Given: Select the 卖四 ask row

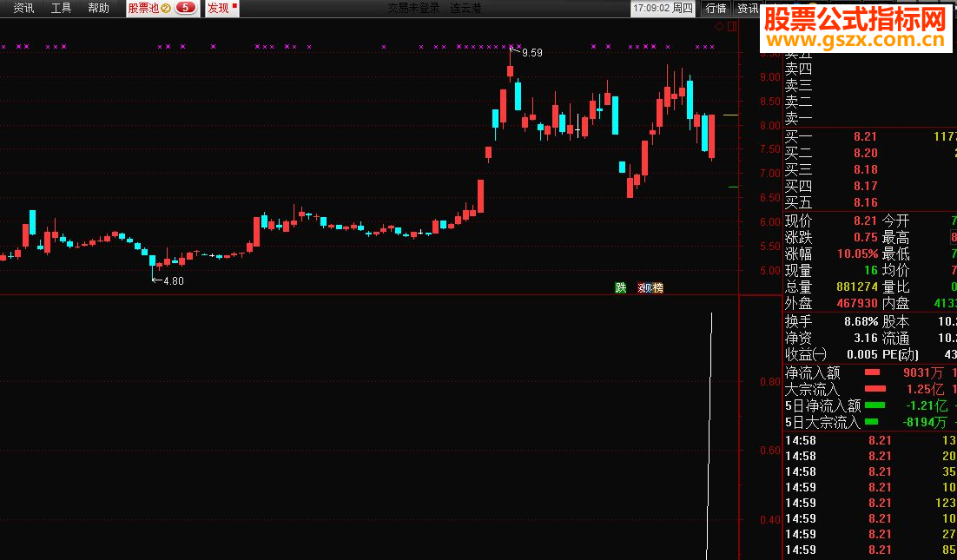Looking at the screenshot, I should point(870,69).
